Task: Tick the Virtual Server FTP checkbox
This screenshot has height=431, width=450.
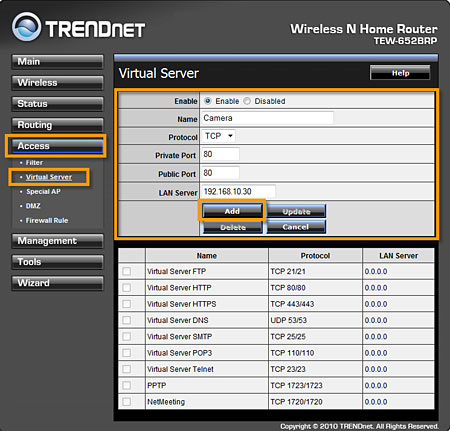Action: click(x=126, y=271)
